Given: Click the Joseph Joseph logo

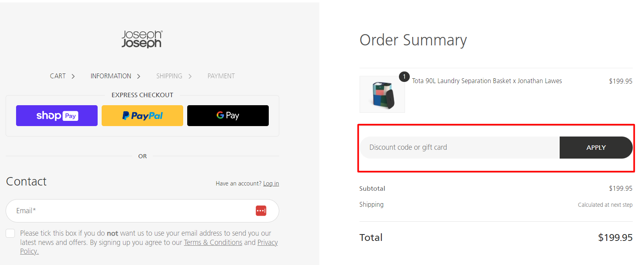Looking at the screenshot, I should (141, 39).
